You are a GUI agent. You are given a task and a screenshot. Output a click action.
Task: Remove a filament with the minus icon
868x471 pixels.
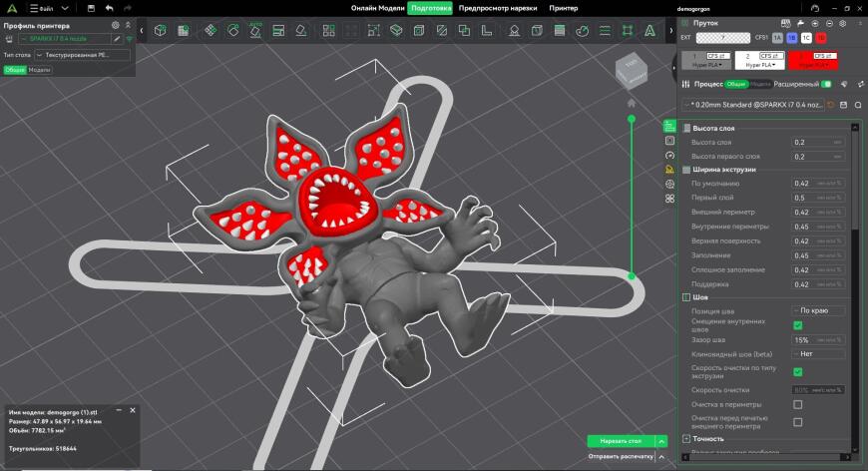[829, 23]
